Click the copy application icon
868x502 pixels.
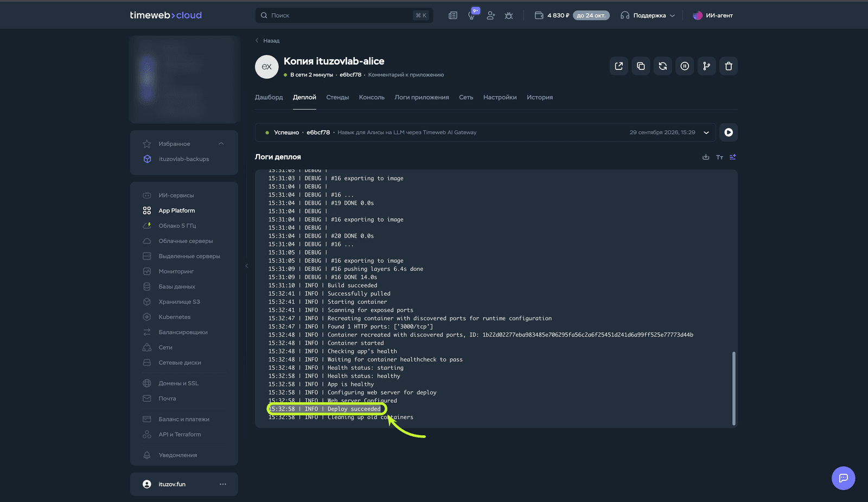point(641,66)
